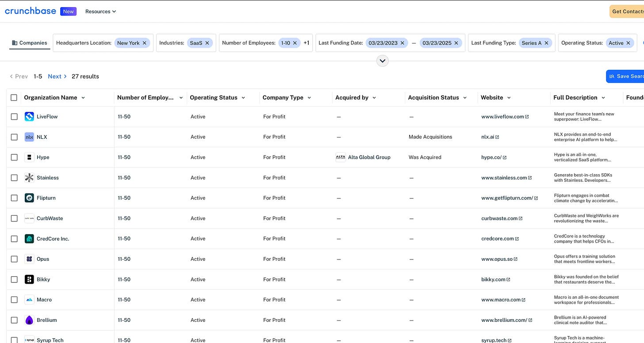This screenshot has width=644, height=343.
Task: Open Company Type column menu
Action: pyautogui.click(x=309, y=98)
